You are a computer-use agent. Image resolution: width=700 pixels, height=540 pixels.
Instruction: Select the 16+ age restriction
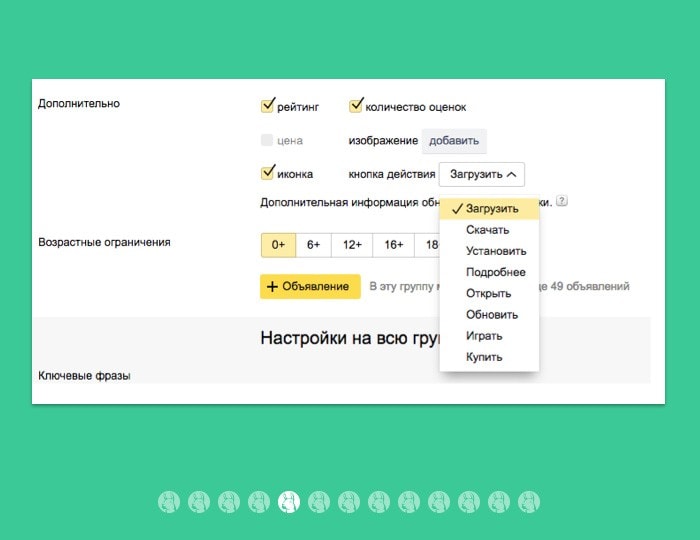click(x=394, y=245)
